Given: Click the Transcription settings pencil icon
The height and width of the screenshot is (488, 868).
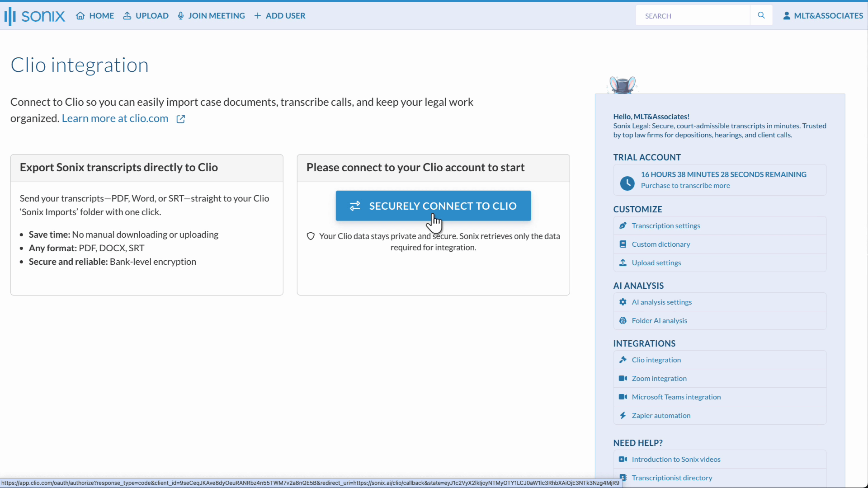Looking at the screenshot, I should 623,225.
